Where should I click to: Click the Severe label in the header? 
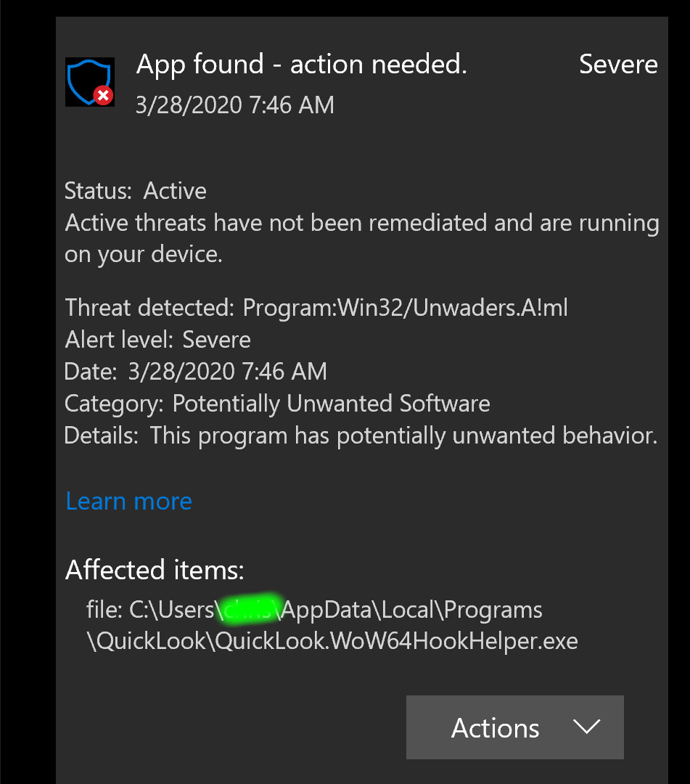tap(618, 65)
